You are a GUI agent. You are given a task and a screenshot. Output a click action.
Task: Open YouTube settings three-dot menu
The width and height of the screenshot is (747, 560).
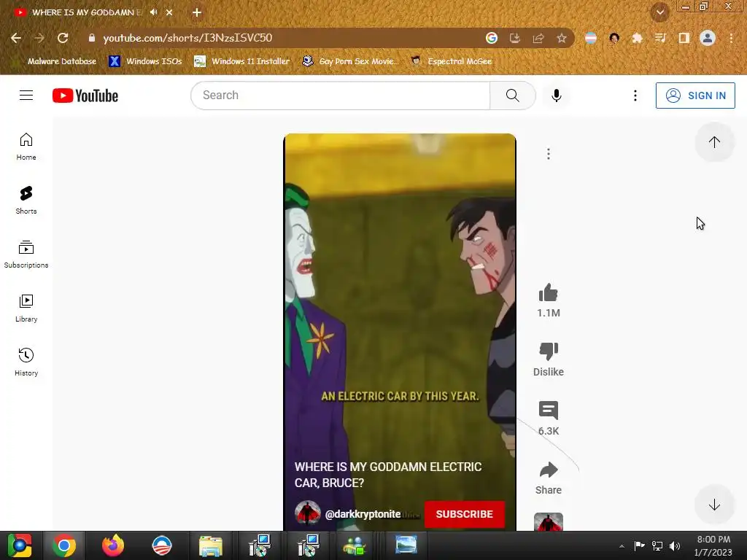[635, 96]
